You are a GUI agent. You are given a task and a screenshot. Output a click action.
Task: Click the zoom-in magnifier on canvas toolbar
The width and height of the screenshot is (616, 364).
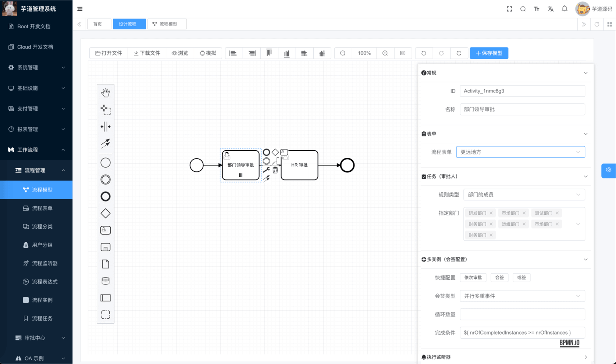(385, 53)
